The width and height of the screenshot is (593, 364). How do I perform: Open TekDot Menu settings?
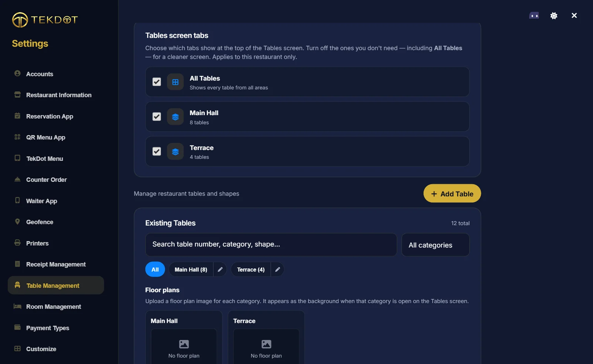click(56, 158)
